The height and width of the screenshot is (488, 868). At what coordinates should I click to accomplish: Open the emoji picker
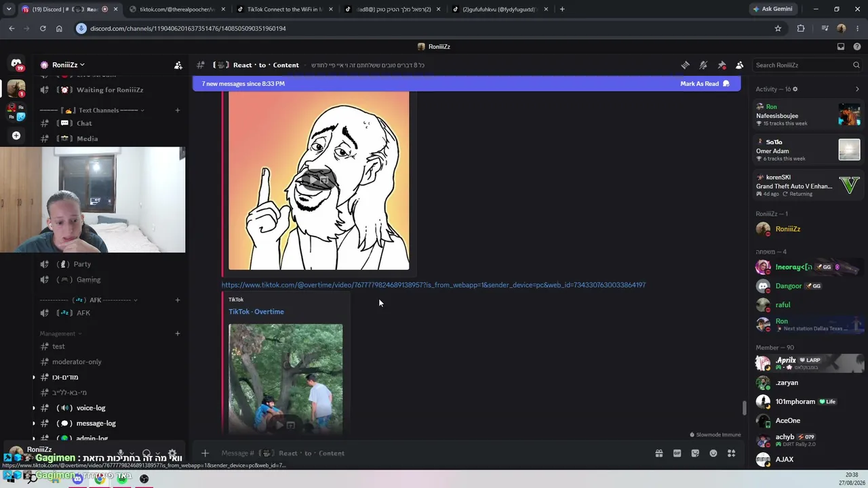(x=713, y=453)
